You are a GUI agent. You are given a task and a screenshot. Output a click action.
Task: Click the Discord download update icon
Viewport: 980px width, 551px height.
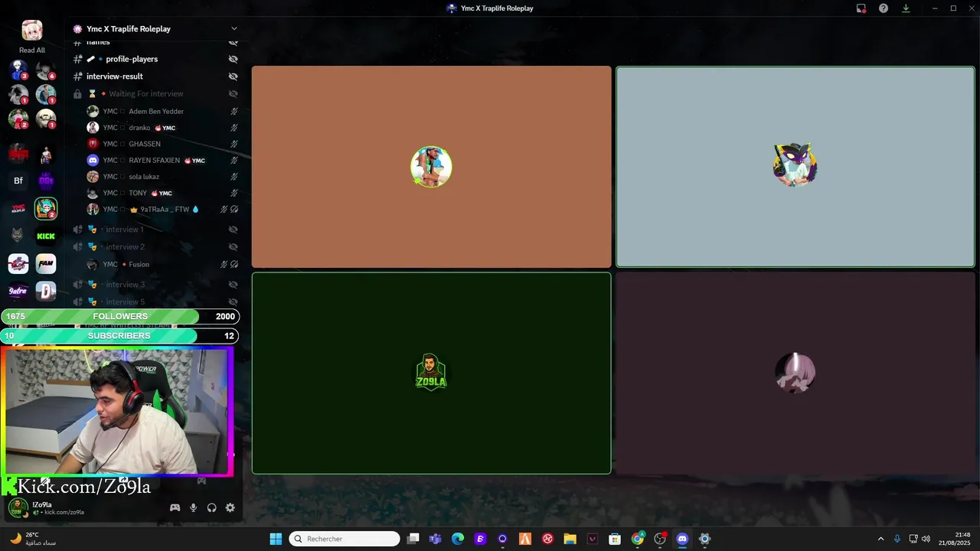click(x=906, y=8)
